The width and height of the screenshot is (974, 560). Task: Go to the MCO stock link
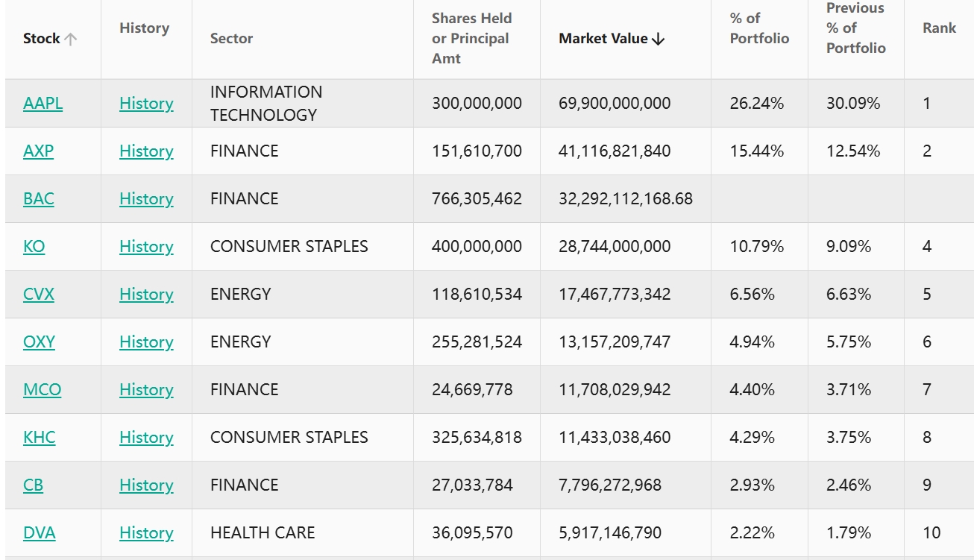pos(42,390)
